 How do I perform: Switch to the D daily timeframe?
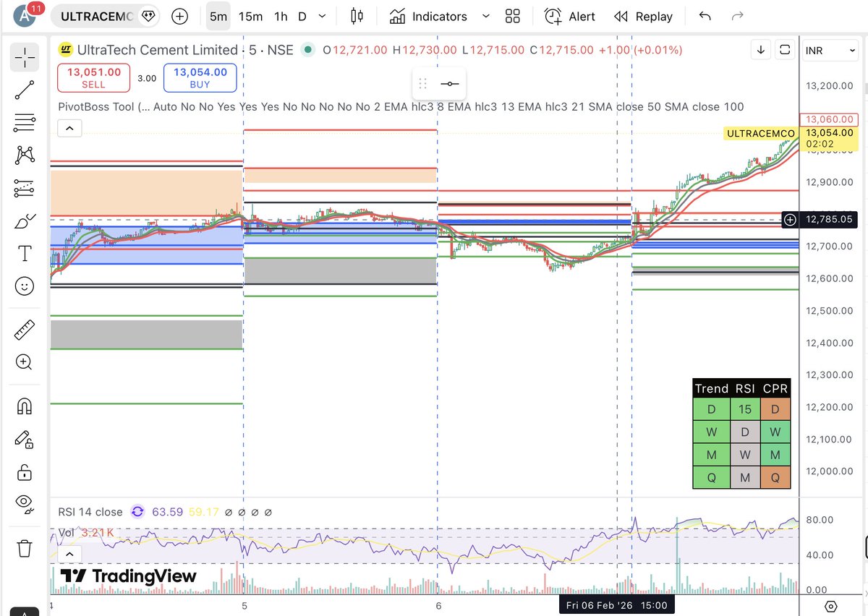pos(302,16)
